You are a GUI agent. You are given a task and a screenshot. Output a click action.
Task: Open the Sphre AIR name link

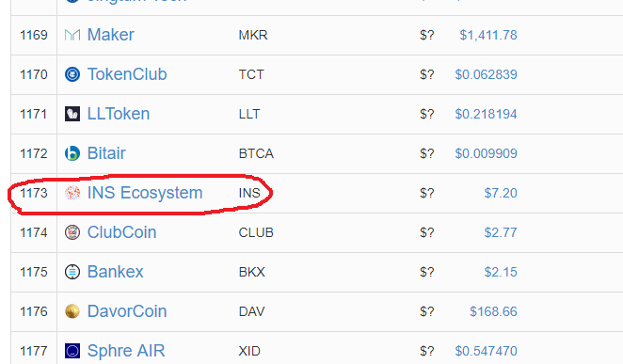click(126, 351)
